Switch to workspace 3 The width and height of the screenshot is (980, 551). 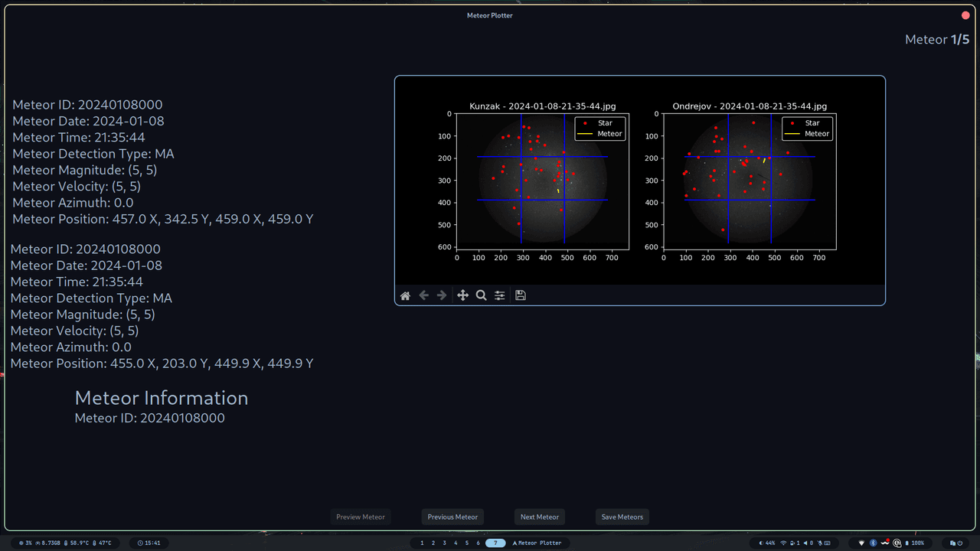pyautogui.click(x=444, y=543)
